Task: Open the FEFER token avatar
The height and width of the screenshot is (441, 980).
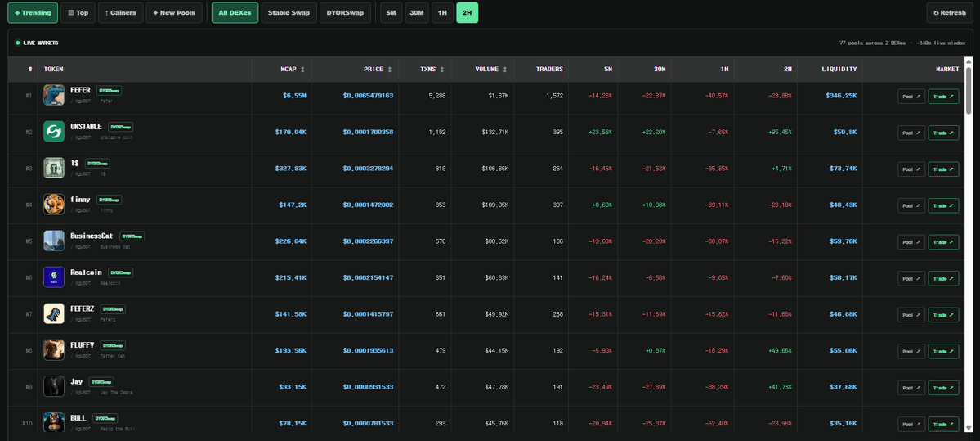Action: (x=54, y=95)
